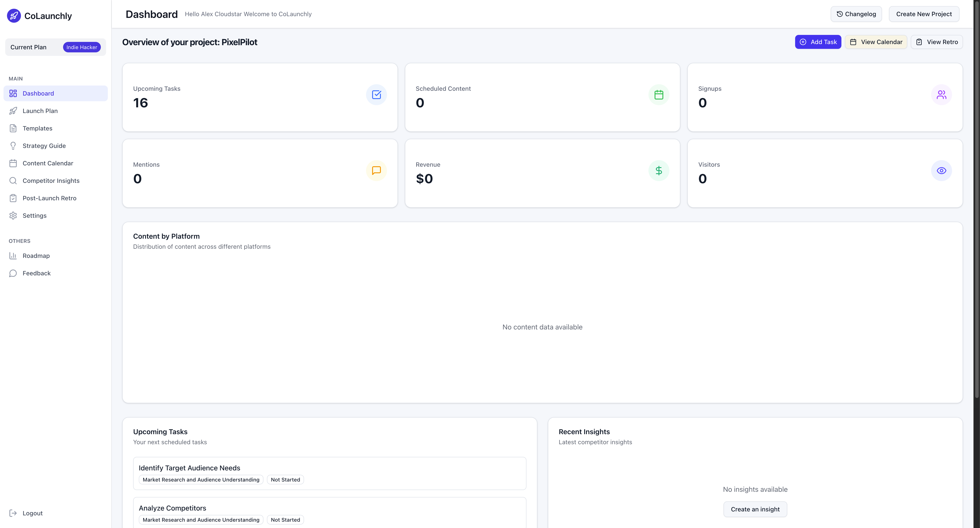The width and height of the screenshot is (980, 528).
Task: Click the page vertical scrollbar
Action: 977,200
